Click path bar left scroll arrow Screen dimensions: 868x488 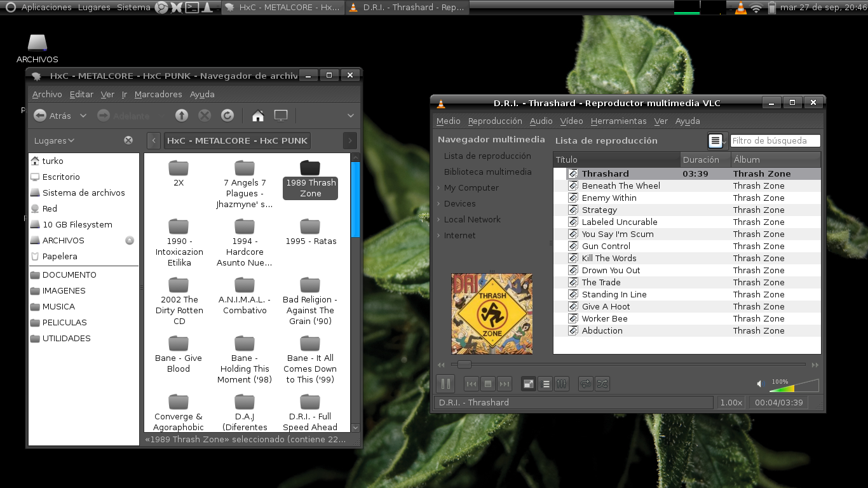(153, 140)
